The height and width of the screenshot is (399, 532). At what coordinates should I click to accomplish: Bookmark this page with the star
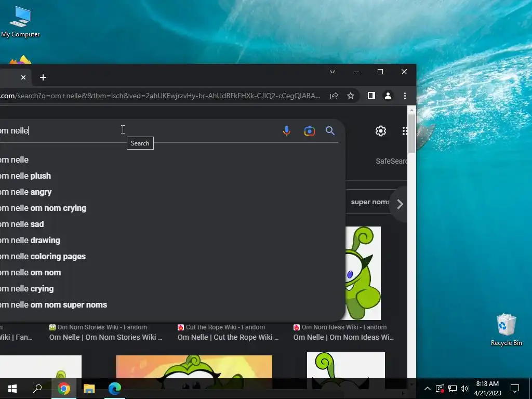coord(351,96)
